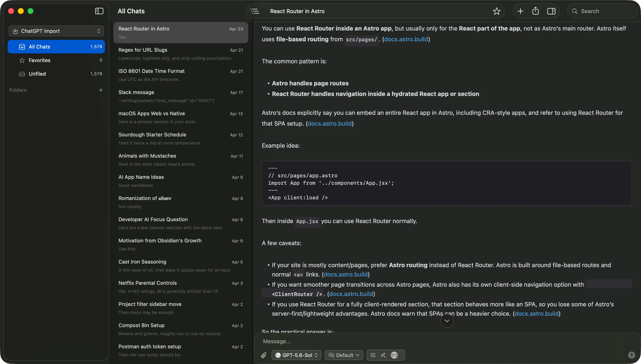
Task: Send message with the up-arrow button
Action: [631, 355]
